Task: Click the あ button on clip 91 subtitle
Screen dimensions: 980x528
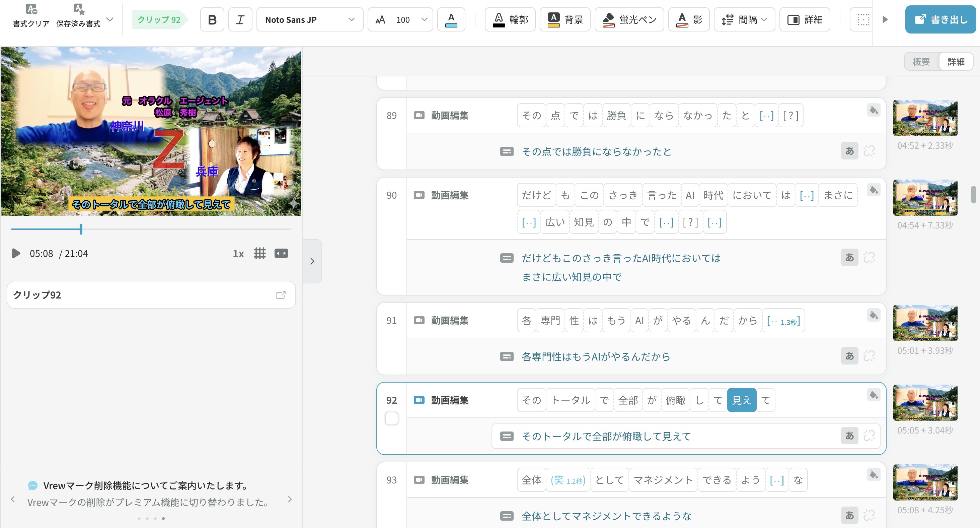Action: (x=849, y=356)
